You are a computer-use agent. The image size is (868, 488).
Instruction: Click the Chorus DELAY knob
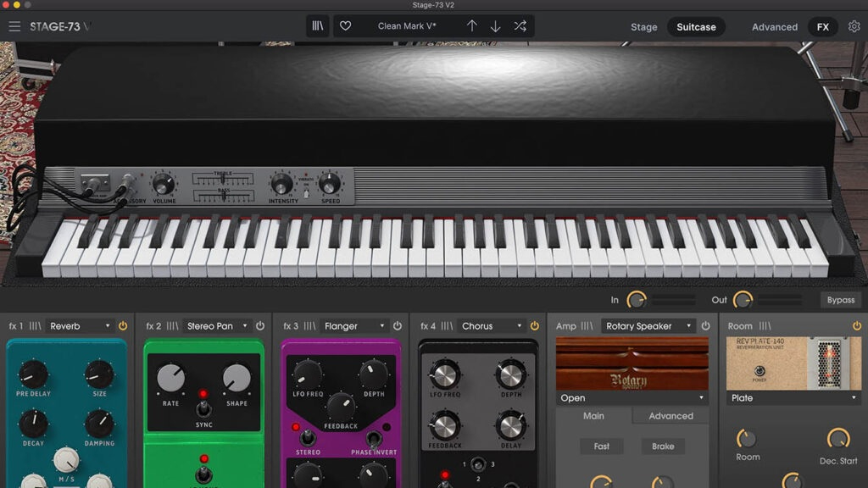(x=511, y=426)
